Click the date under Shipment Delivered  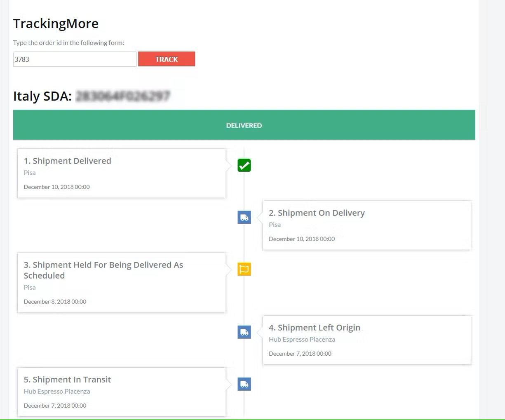pos(57,187)
